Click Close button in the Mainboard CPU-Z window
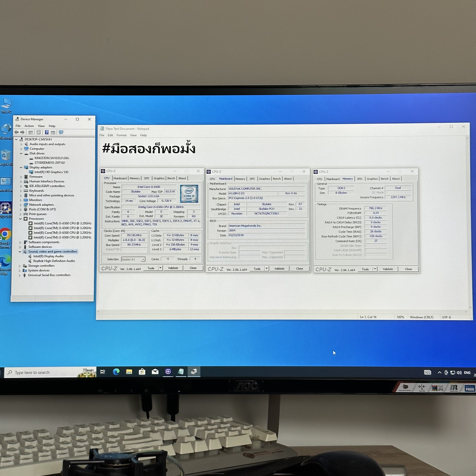This screenshot has height=476, width=476. pyautogui.click(x=299, y=269)
